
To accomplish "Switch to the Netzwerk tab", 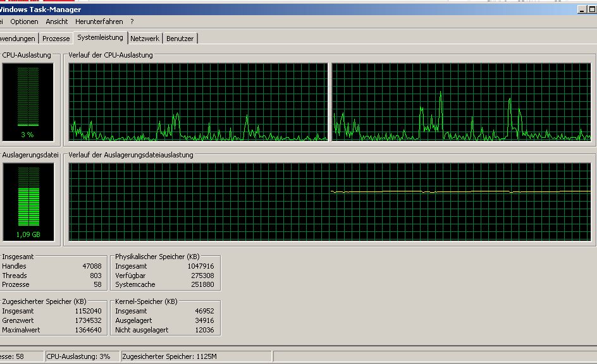I will [x=145, y=39].
